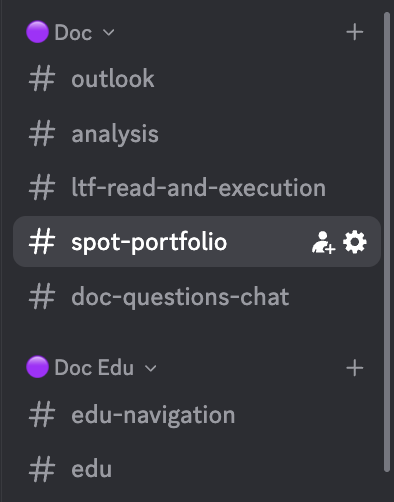Collapse the Doc category chevron
The height and width of the screenshot is (502, 394).
point(109,33)
